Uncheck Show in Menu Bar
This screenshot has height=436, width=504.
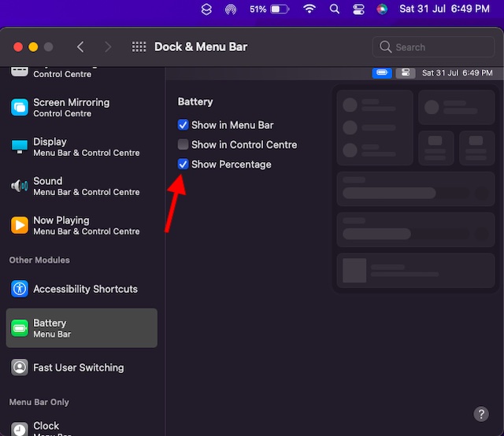[183, 124]
